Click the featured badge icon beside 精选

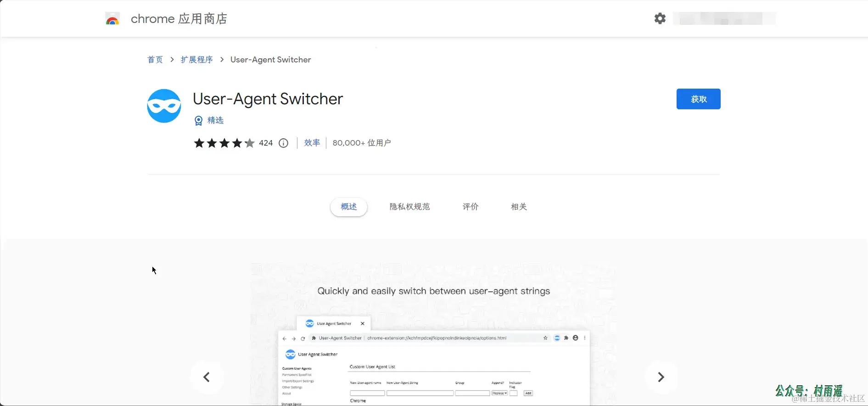[x=198, y=121]
